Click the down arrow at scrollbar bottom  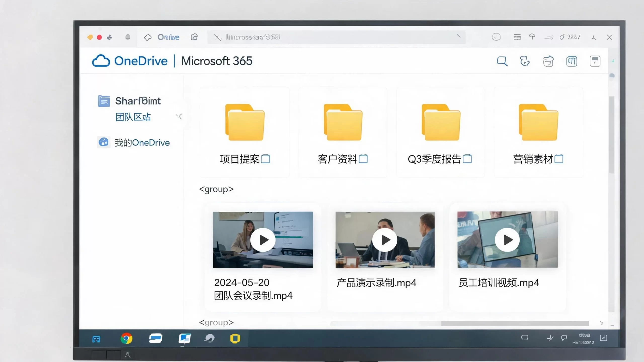click(601, 323)
